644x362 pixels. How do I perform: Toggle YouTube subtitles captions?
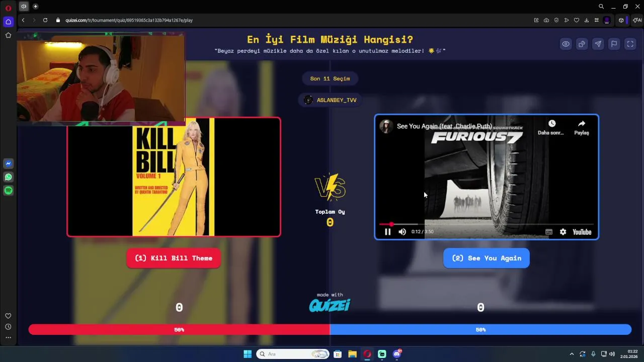pos(549,232)
